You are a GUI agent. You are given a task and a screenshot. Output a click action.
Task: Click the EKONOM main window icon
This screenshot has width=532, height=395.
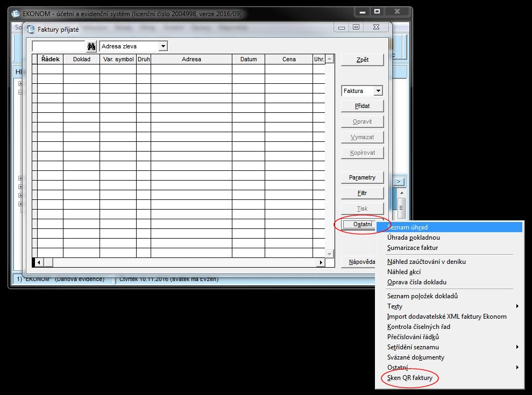click(x=16, y=14)
